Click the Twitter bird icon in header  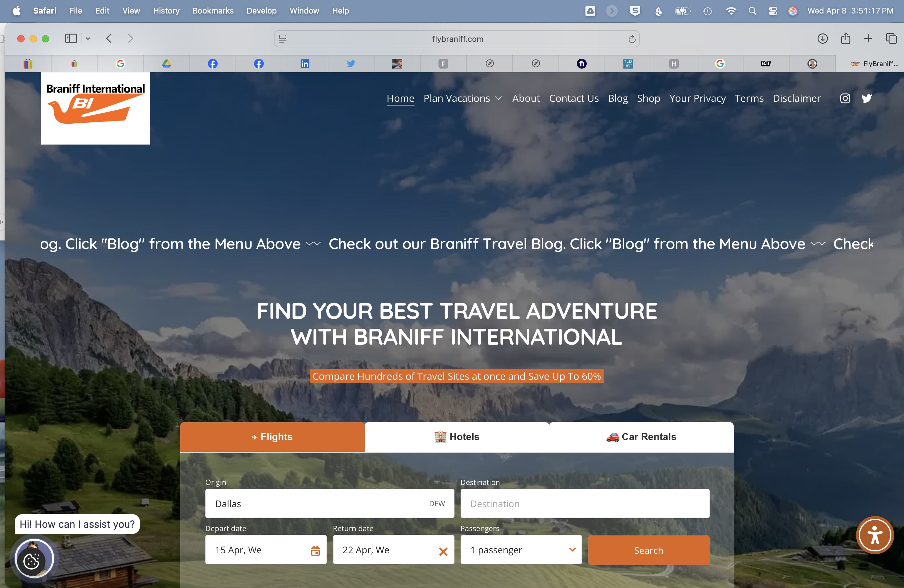click(866, 98)
